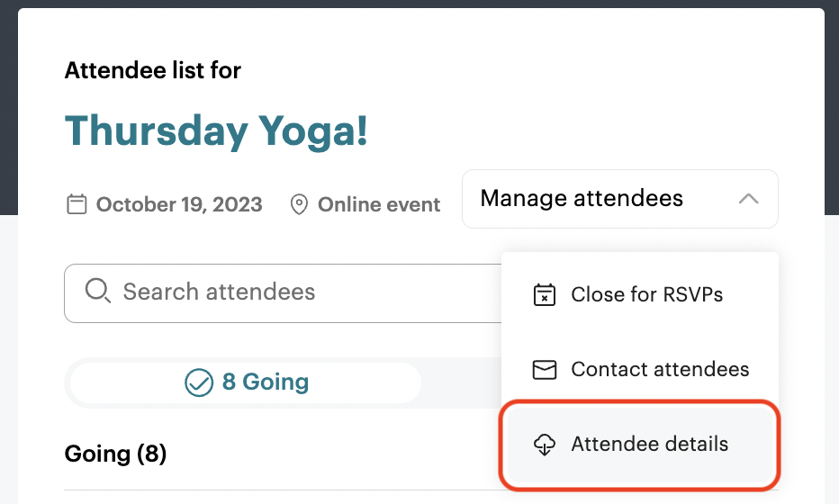Open the Manage attendees dropdown
The image size is (839, 504).
619,199
